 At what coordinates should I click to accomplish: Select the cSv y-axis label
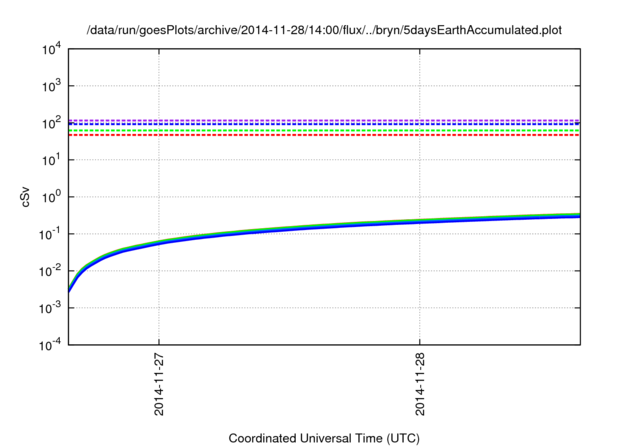[25, 197]
